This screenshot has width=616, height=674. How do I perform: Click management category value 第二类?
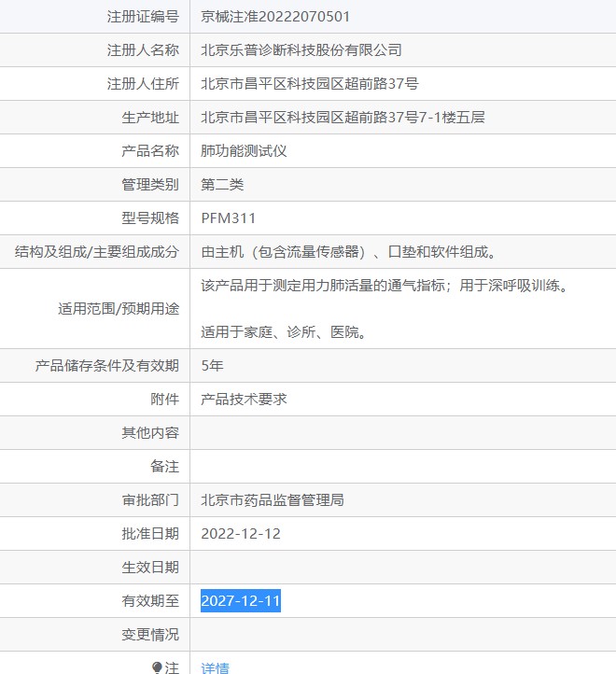click(222, 185)
